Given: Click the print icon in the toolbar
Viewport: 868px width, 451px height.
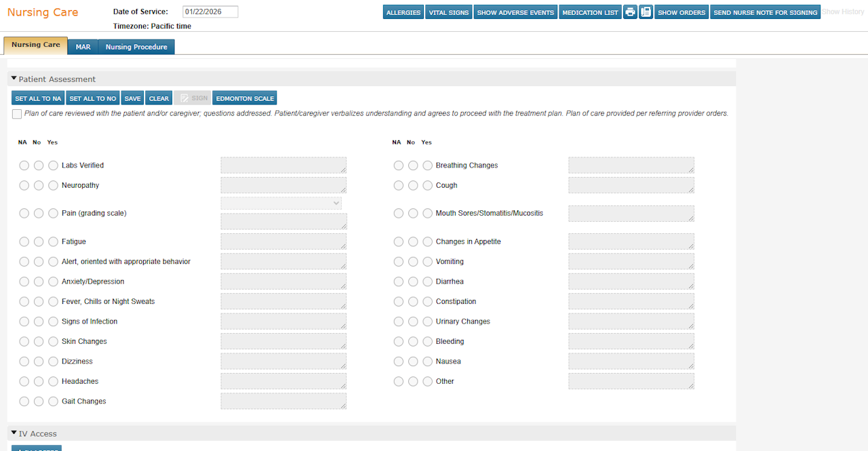Looking at the screenshot, I should 629,12.
